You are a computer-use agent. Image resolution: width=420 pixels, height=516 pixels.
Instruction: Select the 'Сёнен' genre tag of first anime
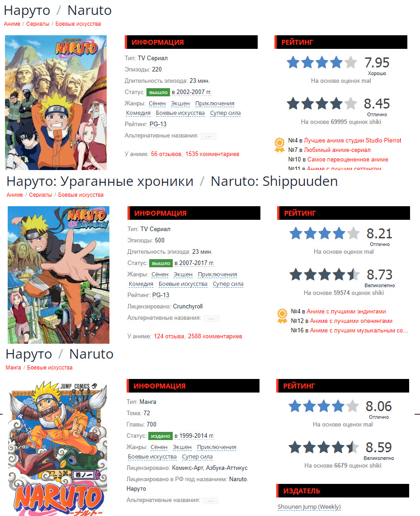click(x=157, y=104)
